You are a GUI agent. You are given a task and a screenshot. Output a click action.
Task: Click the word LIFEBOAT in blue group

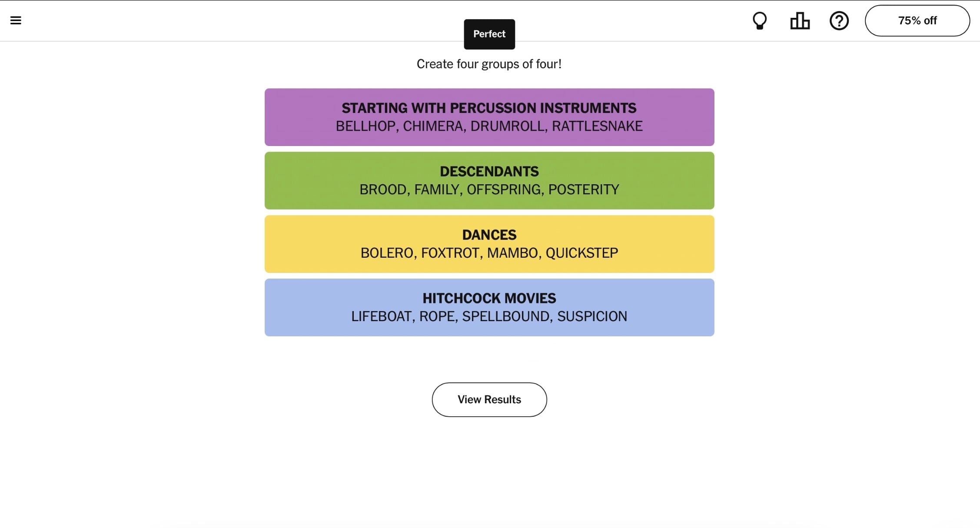pyautogui.click(x=381, y=316)
